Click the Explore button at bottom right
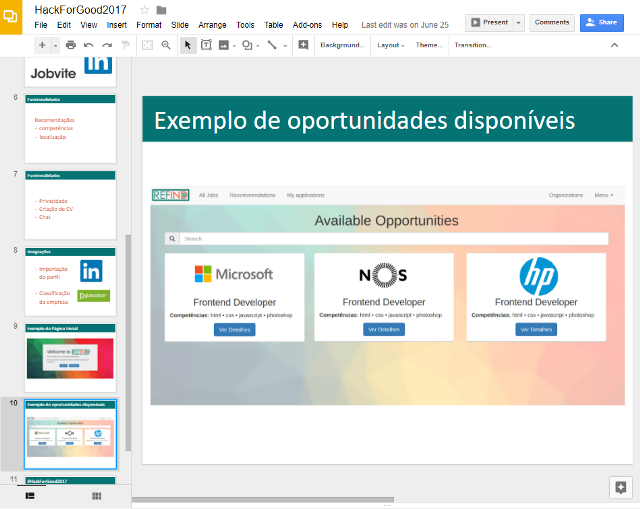Viewport: 640px width, 509px height. [620, 487]
